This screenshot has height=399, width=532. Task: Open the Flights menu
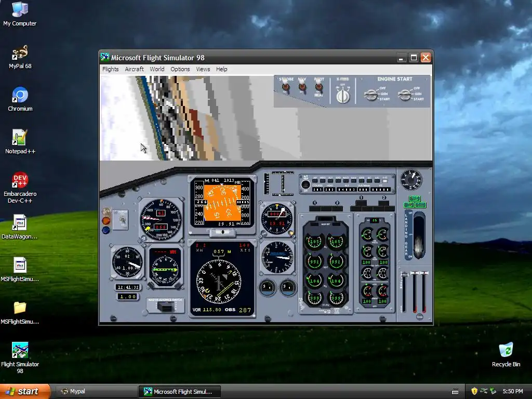(111, 69)
